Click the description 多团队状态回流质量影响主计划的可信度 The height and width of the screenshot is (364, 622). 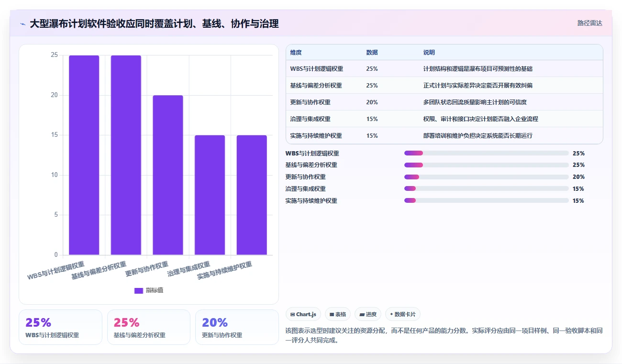coord(475,102)
